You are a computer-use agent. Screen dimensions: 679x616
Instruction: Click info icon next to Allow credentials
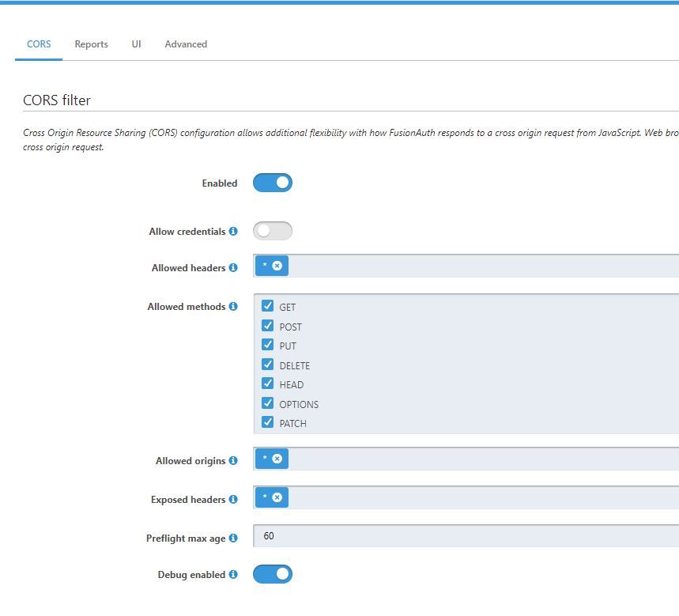click(x=233, y=232)
